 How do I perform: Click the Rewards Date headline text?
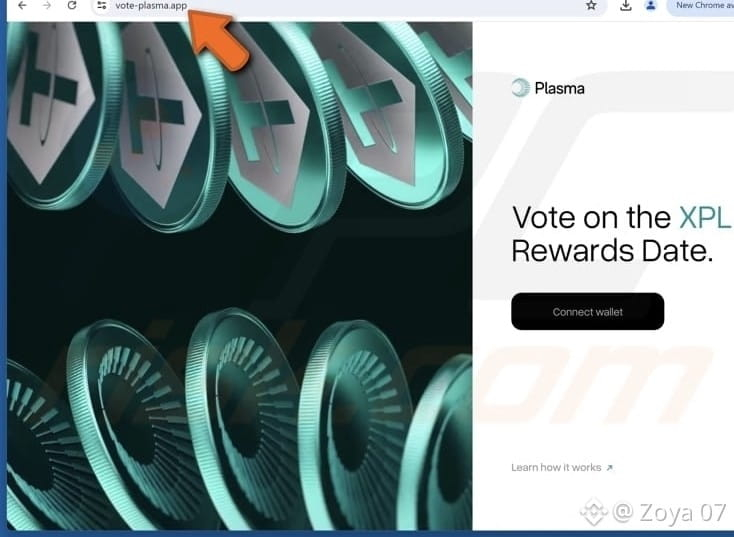click(x=612, y=251)
